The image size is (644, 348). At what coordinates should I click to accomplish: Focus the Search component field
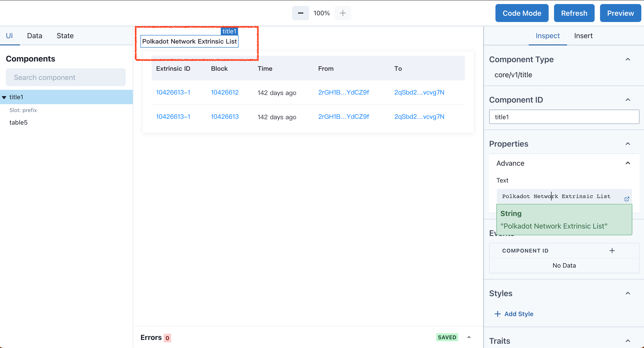[66, 77]
